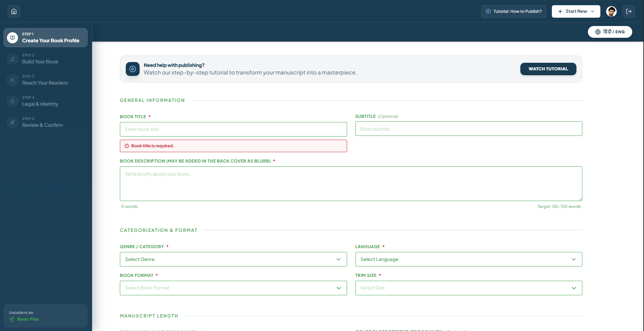Viewport: 644px width, 331px height.
Task: Expand the Start New menu
Action: [576, 11]
